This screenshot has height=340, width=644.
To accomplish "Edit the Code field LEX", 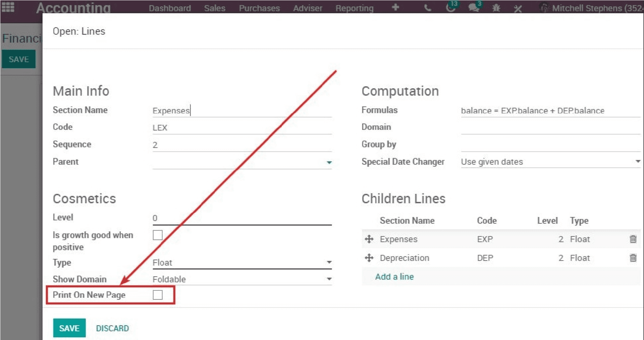I will pos(242,128).
